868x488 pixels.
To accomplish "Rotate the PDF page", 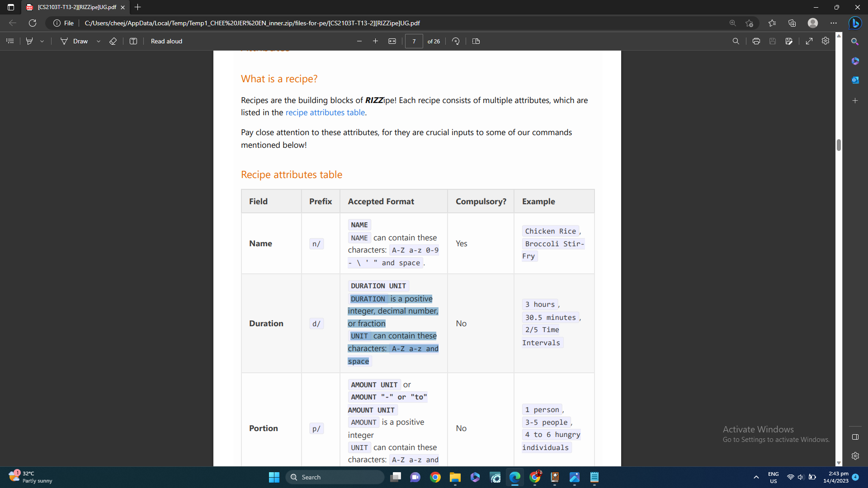I will [456, 41].
